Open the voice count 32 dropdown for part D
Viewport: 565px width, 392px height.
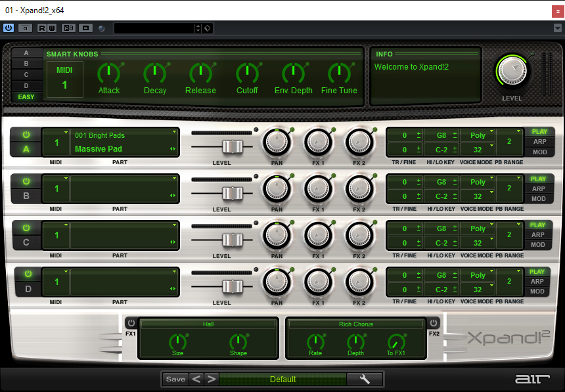pos(478,290)
